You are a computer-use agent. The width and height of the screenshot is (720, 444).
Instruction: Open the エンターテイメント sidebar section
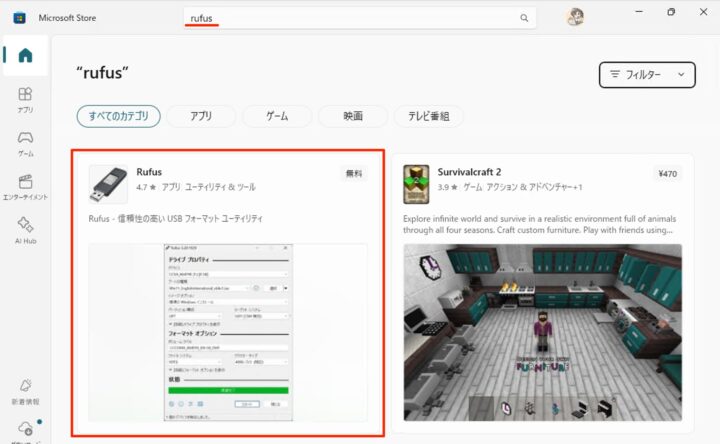pyautogui.click(x=25, y=187)
